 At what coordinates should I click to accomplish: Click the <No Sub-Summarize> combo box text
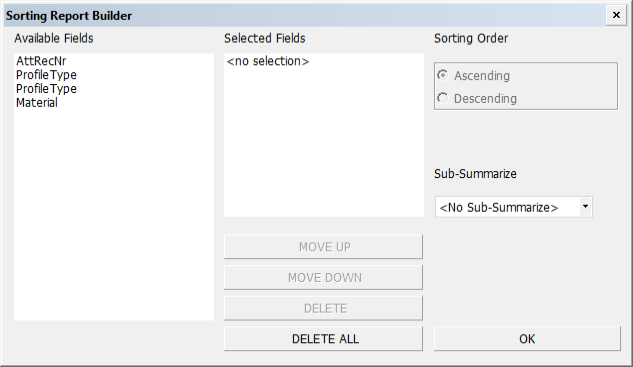[x=499, y=207]
